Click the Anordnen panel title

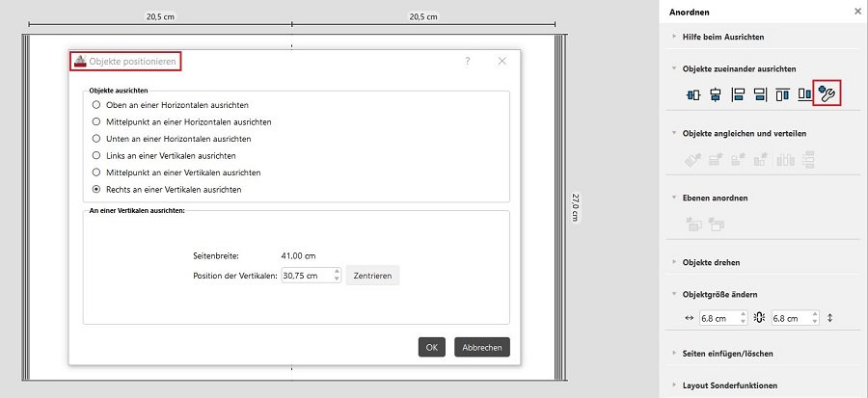pos(689,12)
